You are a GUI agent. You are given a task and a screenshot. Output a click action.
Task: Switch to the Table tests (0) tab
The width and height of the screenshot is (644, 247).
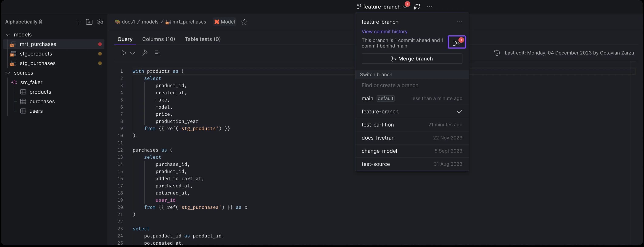coord(203,39)
